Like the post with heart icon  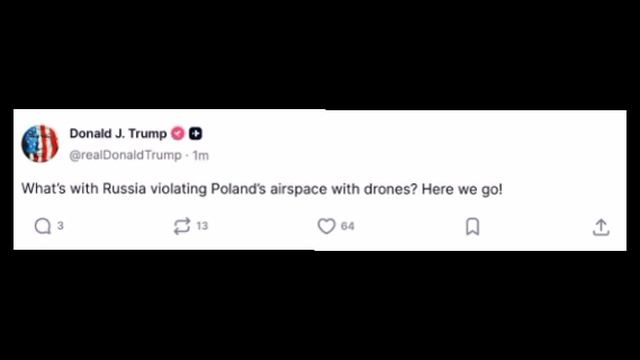[x=326, y=226]
